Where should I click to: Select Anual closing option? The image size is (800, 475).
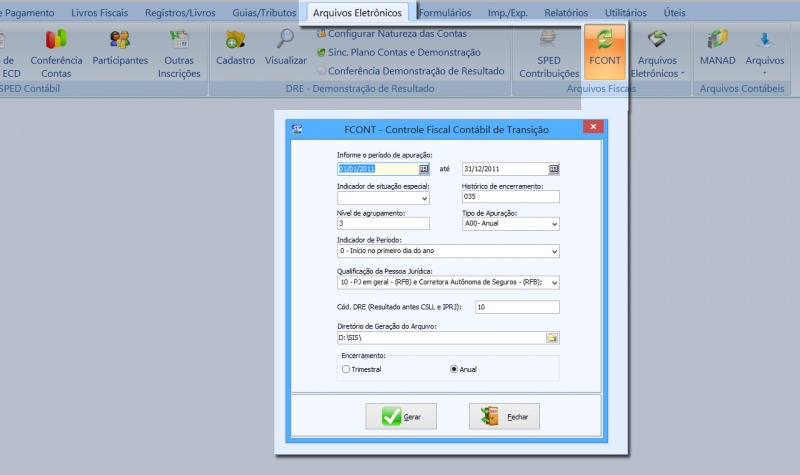coord(454,369)
